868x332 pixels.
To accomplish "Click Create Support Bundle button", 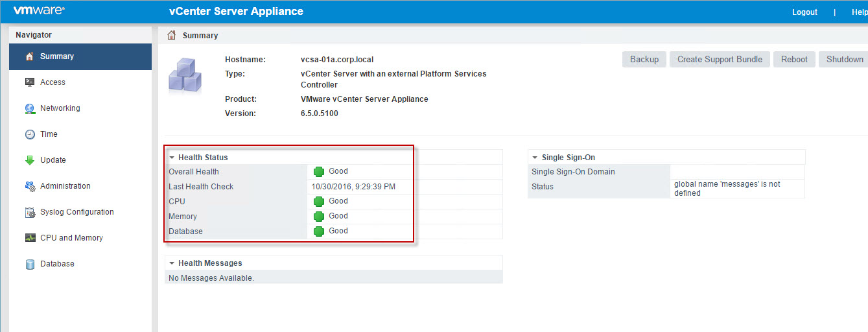I will click(720, 59).
